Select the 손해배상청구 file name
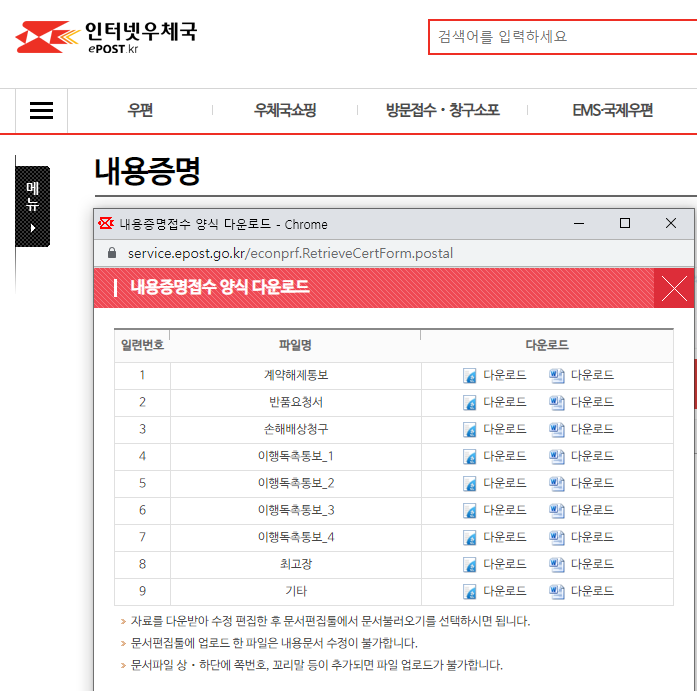The image size is (697, 691). coord(296,430)
